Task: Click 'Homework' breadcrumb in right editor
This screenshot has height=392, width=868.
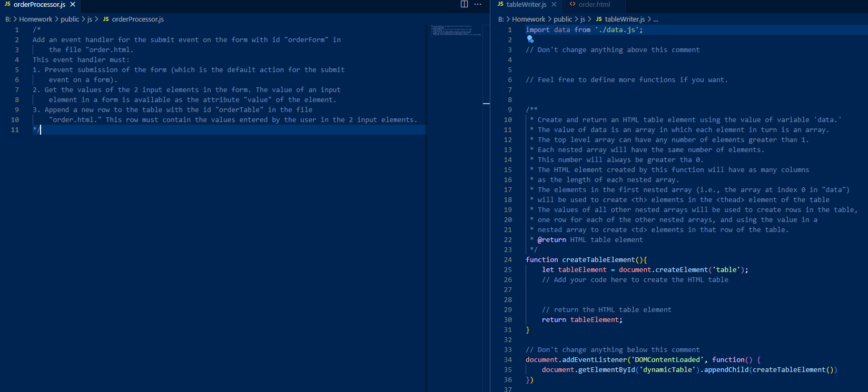Action: click(x=529, y=19)
